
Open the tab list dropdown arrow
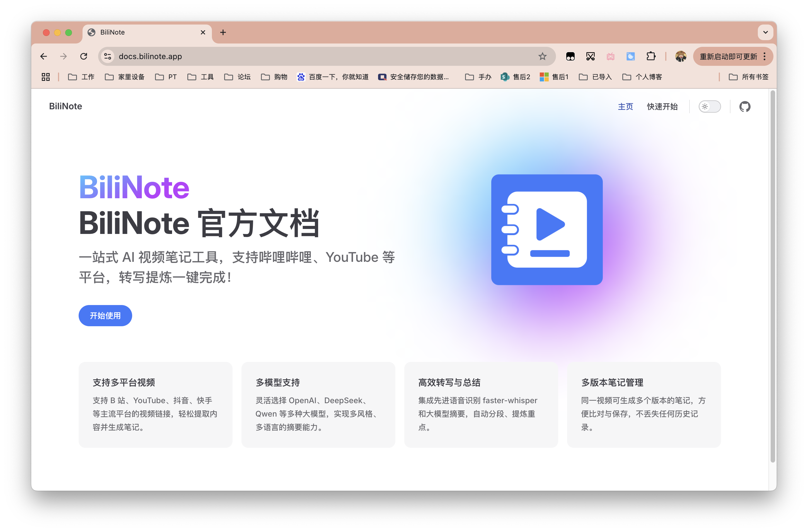tap(765, 32)
